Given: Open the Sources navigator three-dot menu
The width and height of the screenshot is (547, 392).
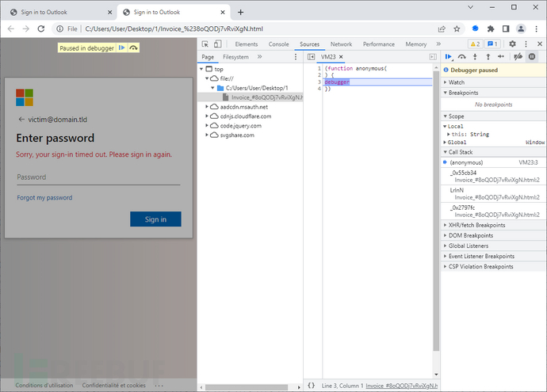Looking at the screenshot, I should point(296,57).
